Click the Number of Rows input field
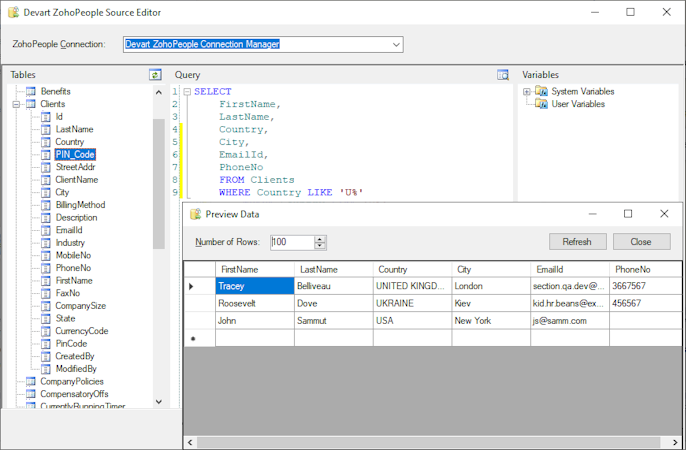The width and height of the screenshot is (686, 450). click(x=291, y=242)
